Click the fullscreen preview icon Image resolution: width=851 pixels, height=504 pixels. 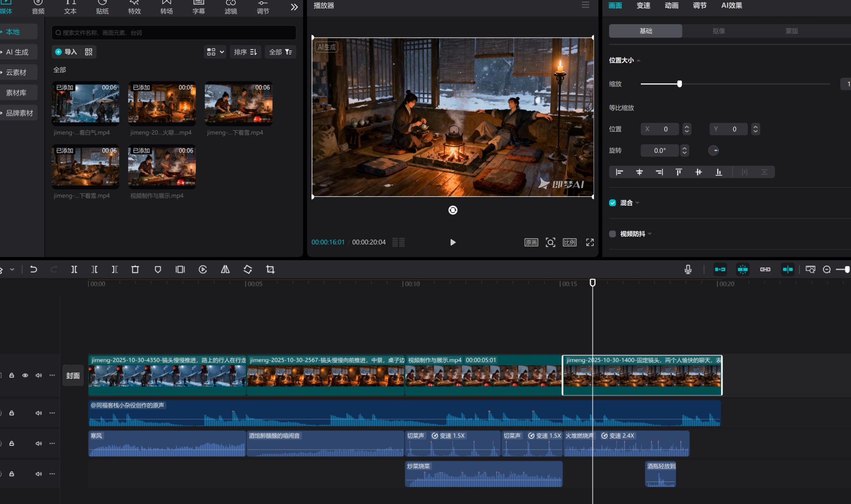[590, 242]
